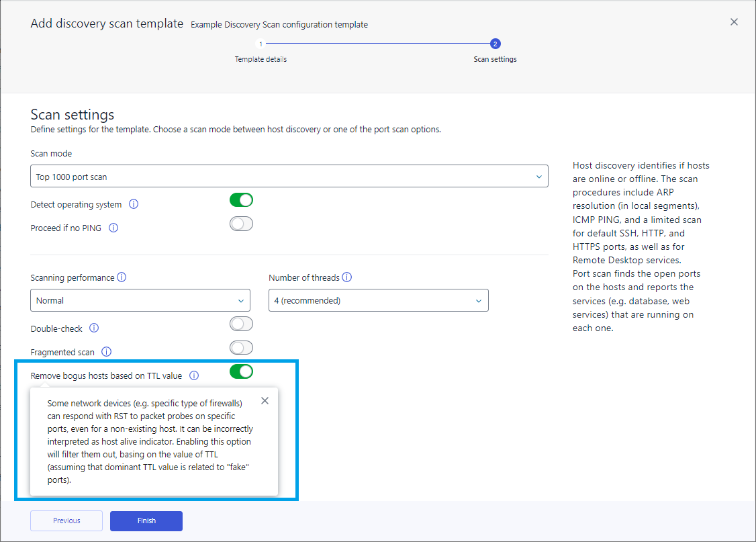
Task: Click the Scan settings heading
Action: pyautogui.click(x=73, y=115)
